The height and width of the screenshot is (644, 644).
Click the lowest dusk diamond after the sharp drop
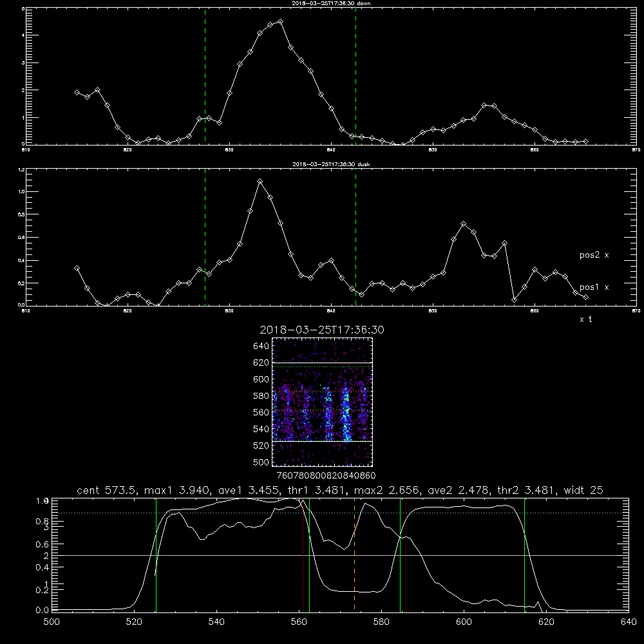pos(514,300)
